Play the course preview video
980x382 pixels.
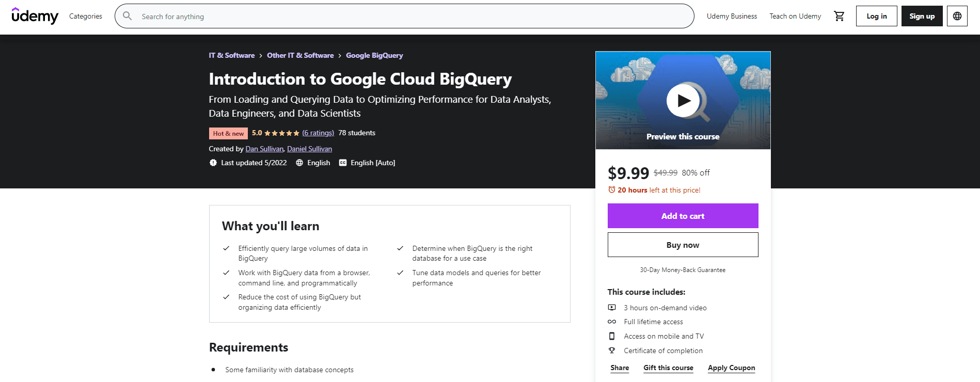click(683, 101)
